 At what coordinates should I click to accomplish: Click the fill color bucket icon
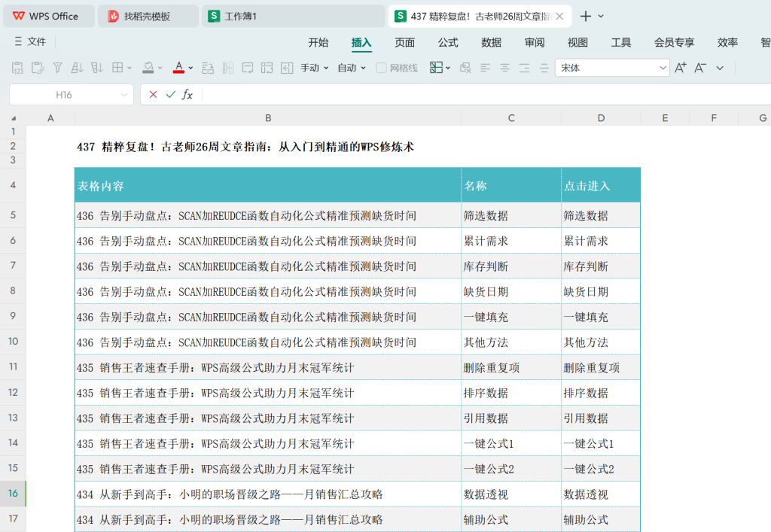coord(148,68)
